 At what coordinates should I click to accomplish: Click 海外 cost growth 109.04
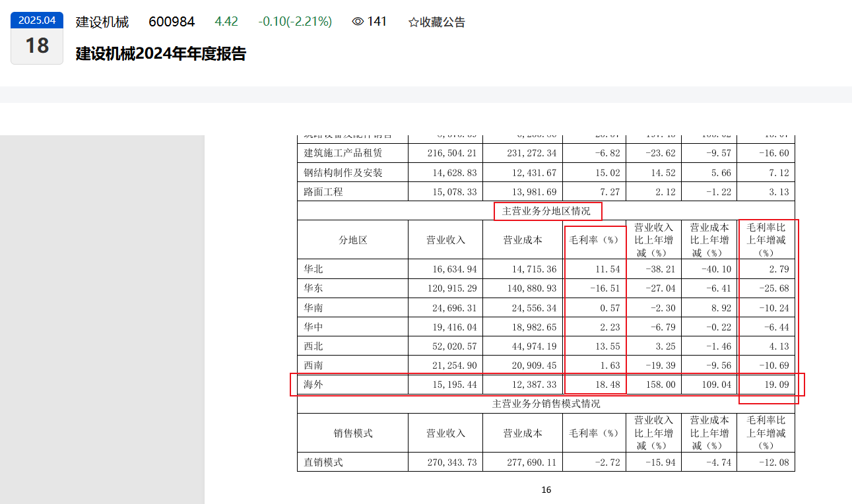point(716,384)
